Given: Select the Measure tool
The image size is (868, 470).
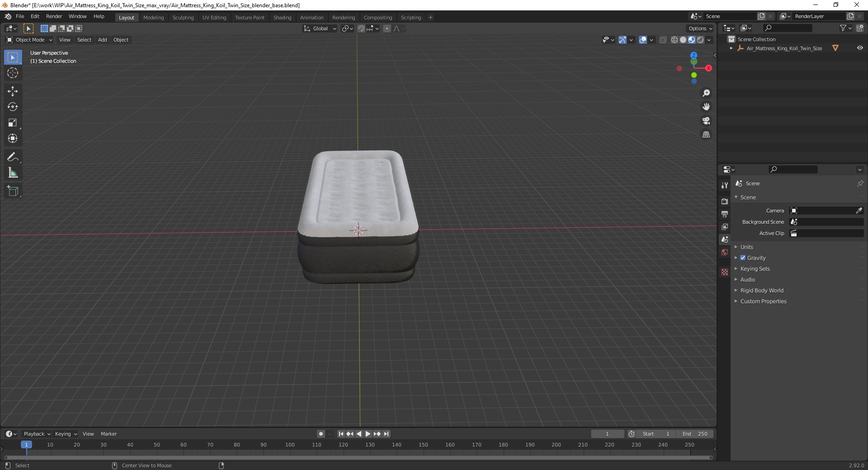Looking at the screenshot, I should coord(13,173).
